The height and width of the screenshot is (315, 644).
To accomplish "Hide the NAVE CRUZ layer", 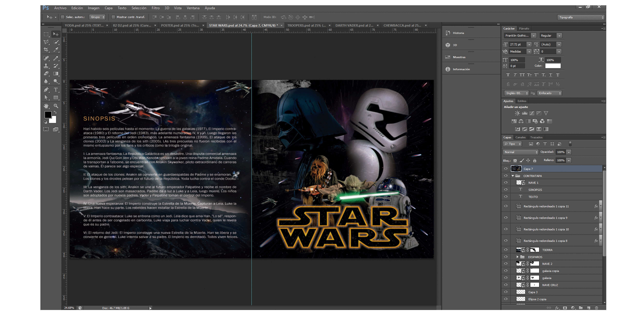I will pyautogui.click(x=506, y=285).
